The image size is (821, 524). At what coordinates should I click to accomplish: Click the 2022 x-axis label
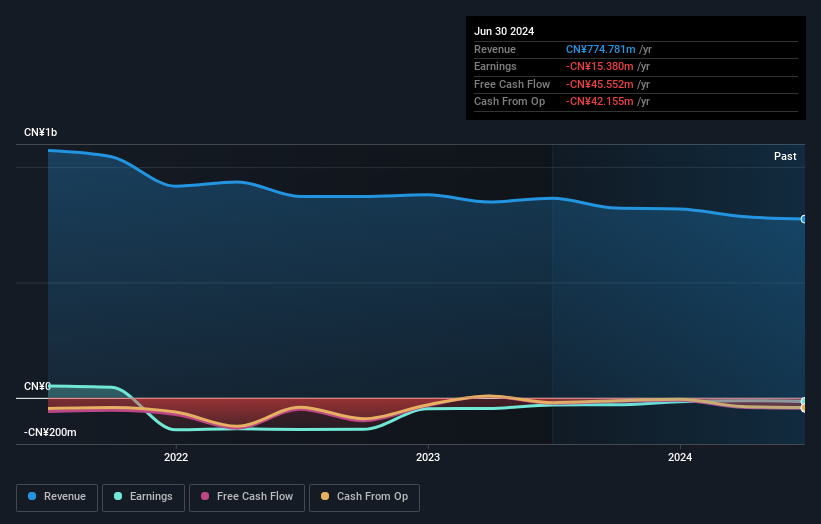[176, 457]
